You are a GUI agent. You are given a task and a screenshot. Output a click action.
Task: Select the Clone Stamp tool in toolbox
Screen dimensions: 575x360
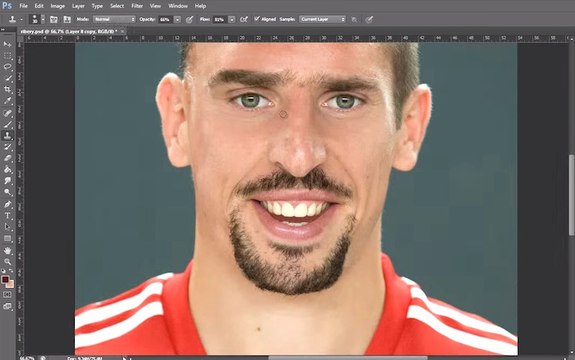(7, 136)
